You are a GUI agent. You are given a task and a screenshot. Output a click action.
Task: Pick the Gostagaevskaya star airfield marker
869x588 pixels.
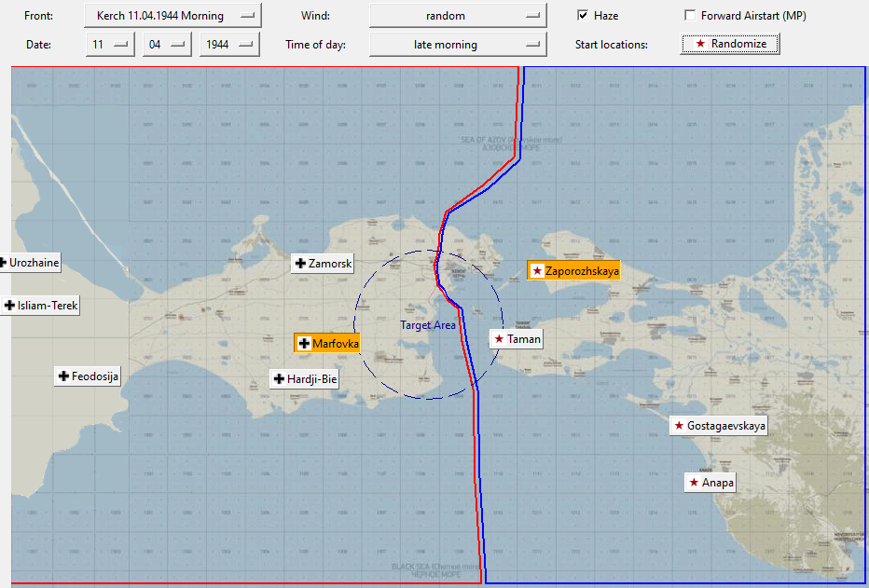(719, 426)
